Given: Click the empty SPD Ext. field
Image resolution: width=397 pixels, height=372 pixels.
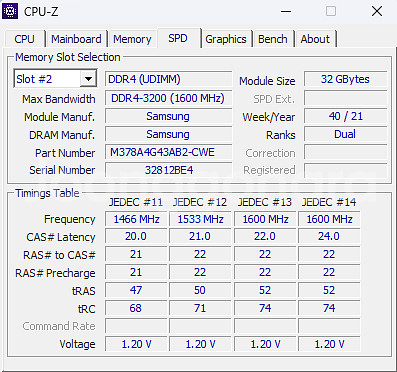Looking at the screenshot, I should (345, 98).
